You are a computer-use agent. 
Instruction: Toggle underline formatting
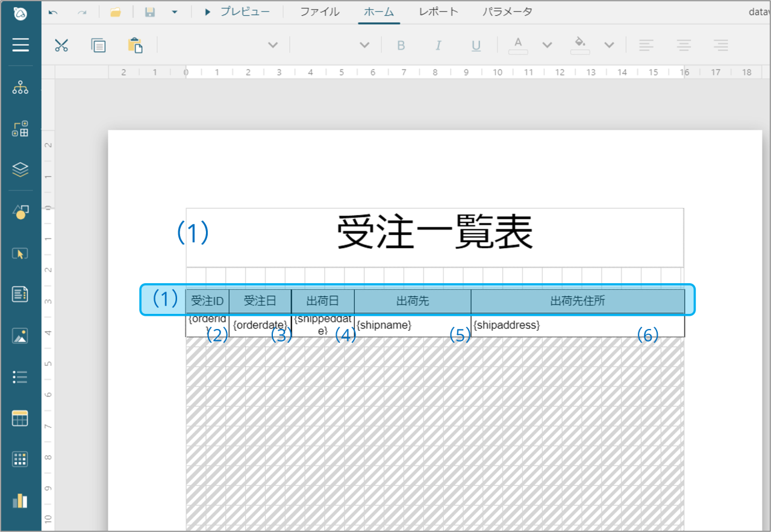(x=476, y=45)
